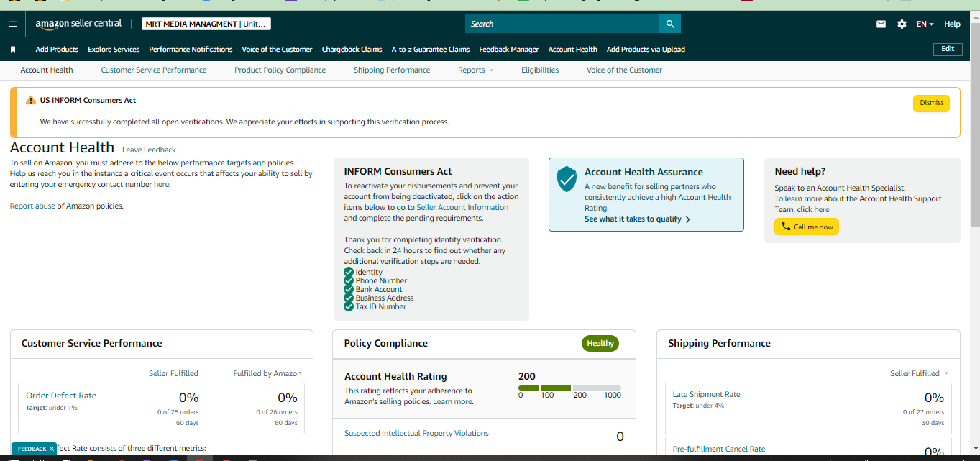This screenshot has height=461, width=980.
Task: Open Product Policy Compliance tab
Action: pos(280,70)
